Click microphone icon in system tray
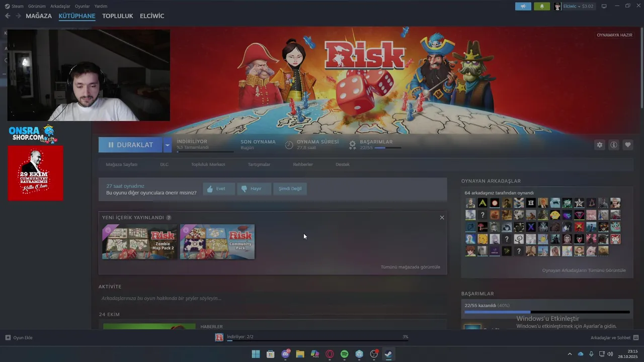 [x=591, y=354]
